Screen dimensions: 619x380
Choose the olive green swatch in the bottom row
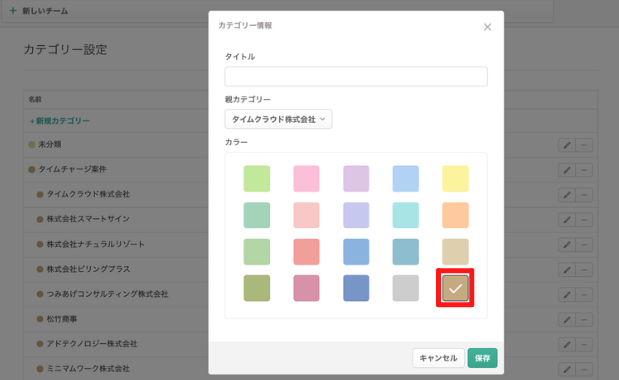click(x=257, y=288)
